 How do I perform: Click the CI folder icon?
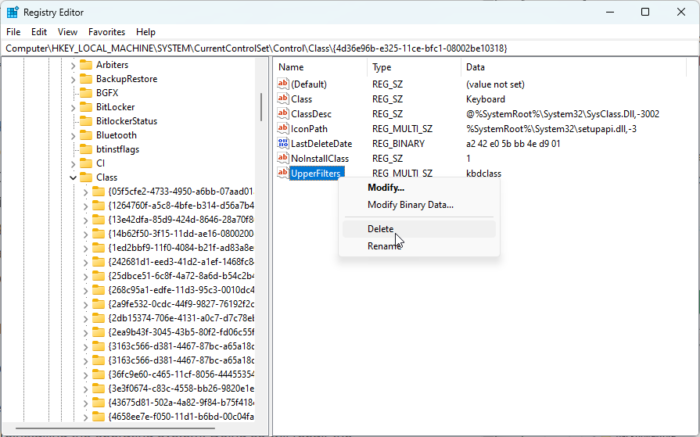coord(86,163)
